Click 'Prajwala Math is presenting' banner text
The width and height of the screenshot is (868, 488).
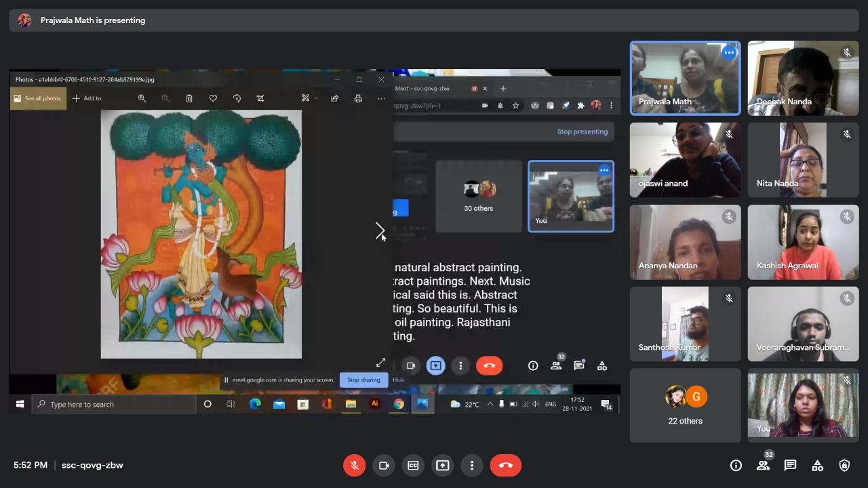pos(93,20)
